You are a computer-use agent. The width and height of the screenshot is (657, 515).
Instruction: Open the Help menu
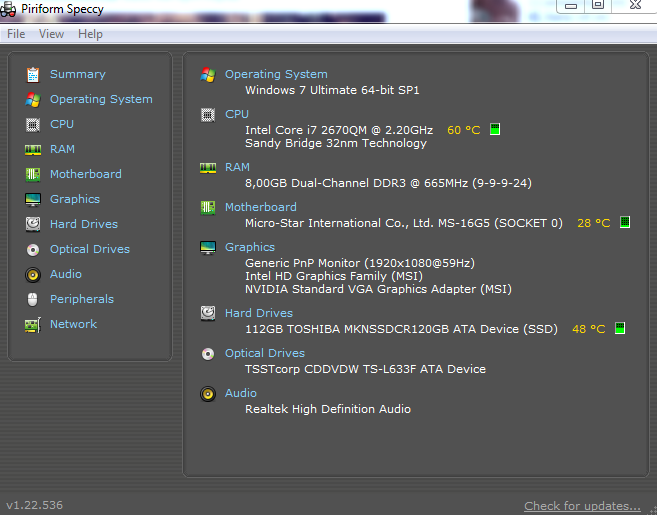click(90, 34)
